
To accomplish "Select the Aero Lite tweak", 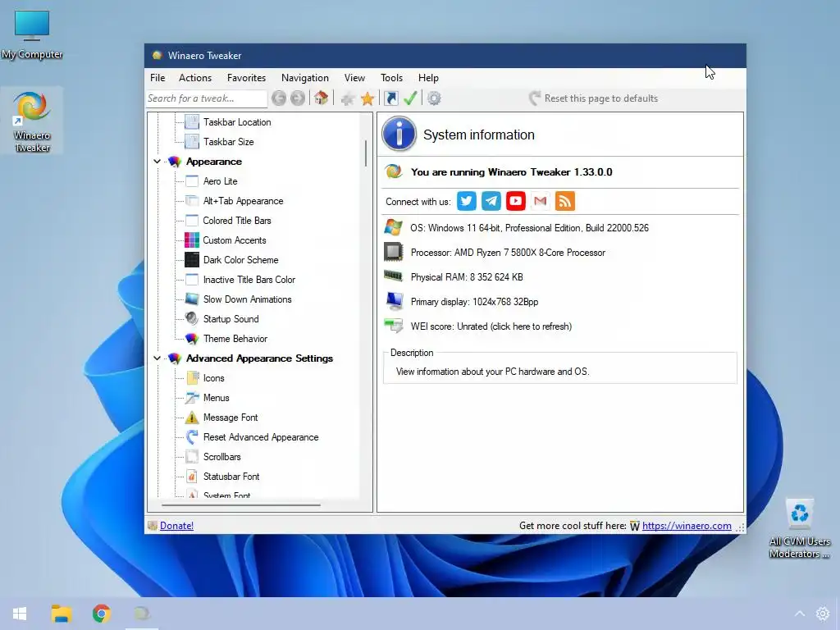I will tap(220, 181).
